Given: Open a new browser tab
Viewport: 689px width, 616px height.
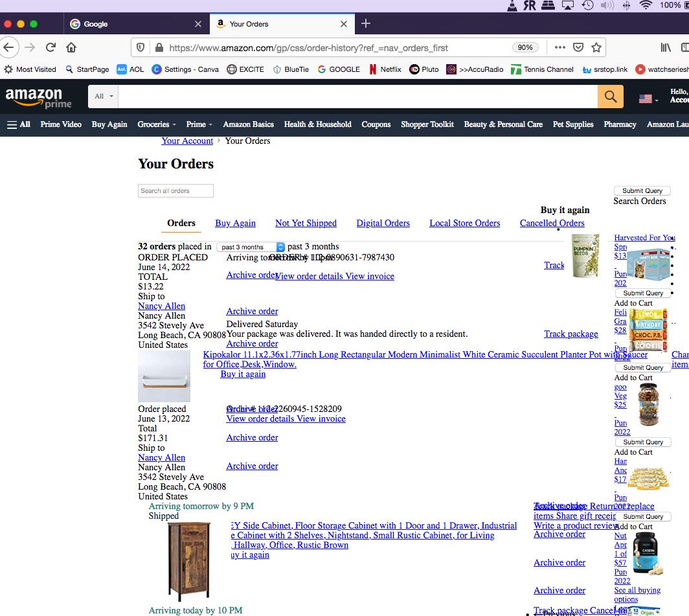Looking at the screenshot, I should click(366, 24).
